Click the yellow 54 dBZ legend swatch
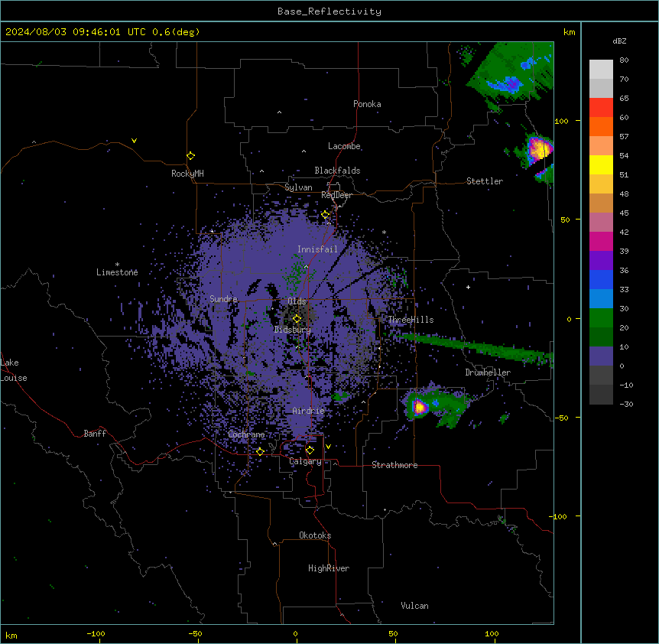 point(601,164)
